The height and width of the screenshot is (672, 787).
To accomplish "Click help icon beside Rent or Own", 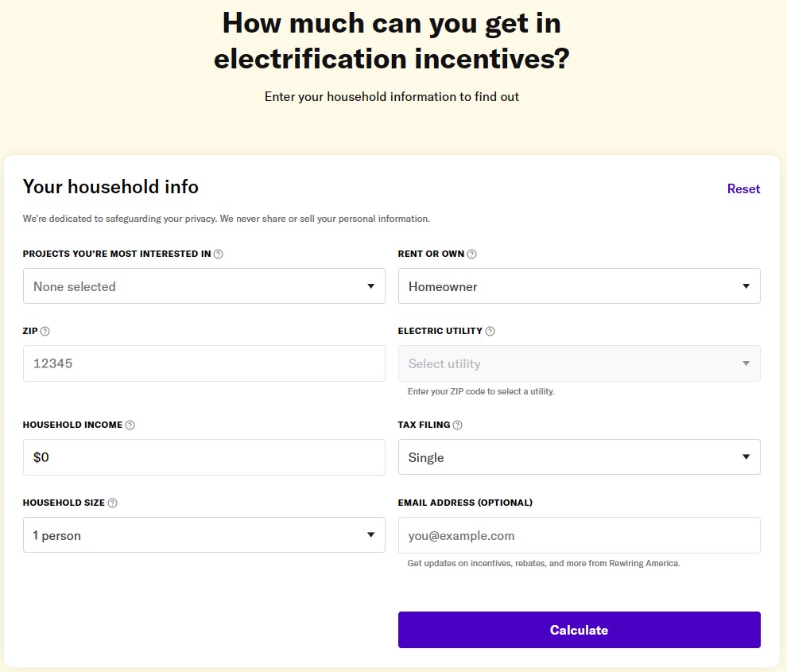I will pyautogui.click(x=471, y=254).
